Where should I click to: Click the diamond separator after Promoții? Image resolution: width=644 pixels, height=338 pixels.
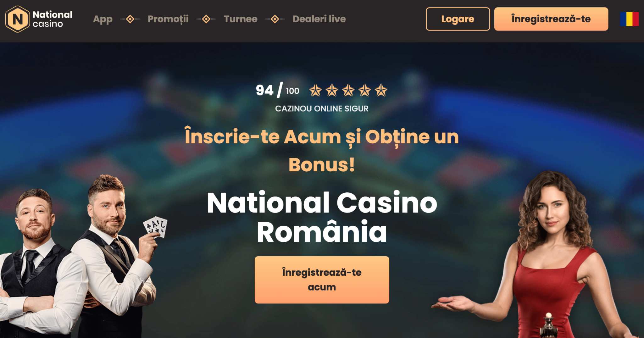[206, 19]
